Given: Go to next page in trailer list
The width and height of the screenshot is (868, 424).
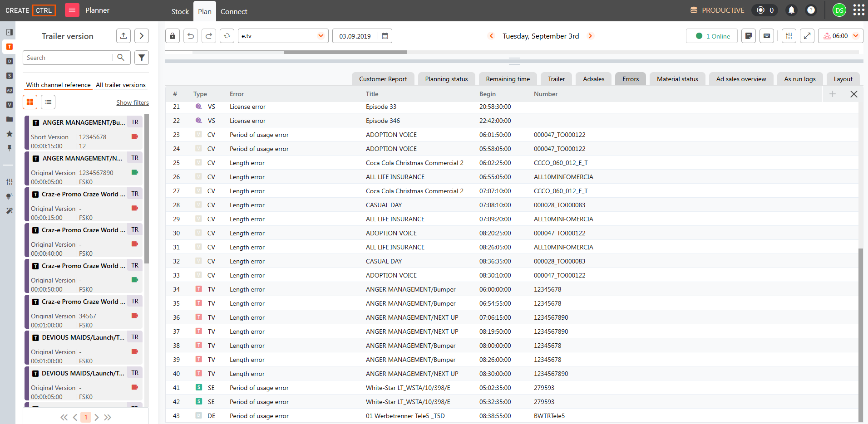Looking at the screenshot, I should click(97, 417).
